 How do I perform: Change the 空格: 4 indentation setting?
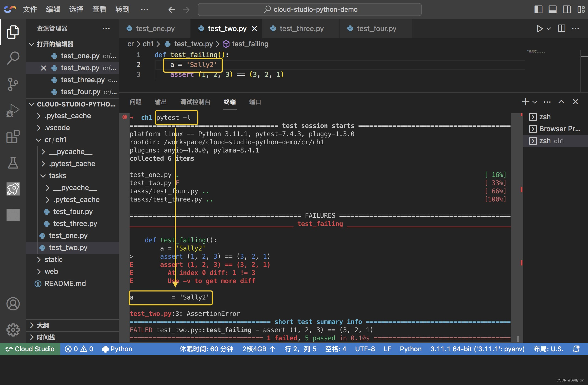tap(336, 349)
